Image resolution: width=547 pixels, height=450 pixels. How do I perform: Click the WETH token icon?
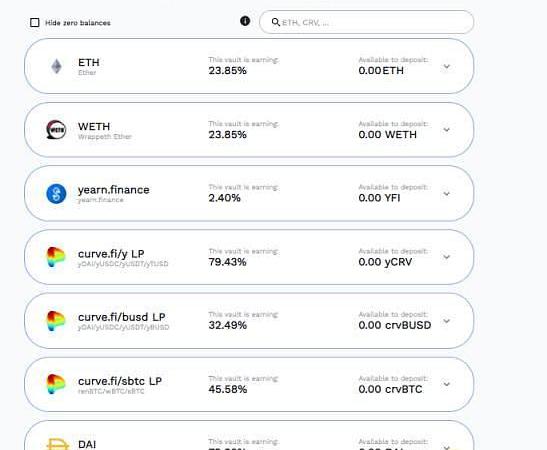click(56, 130)
